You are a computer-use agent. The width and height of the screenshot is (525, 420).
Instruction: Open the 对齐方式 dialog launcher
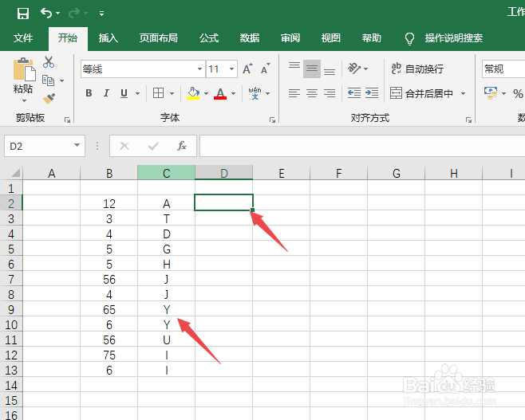pyautogui.click(x=468, y=120)
